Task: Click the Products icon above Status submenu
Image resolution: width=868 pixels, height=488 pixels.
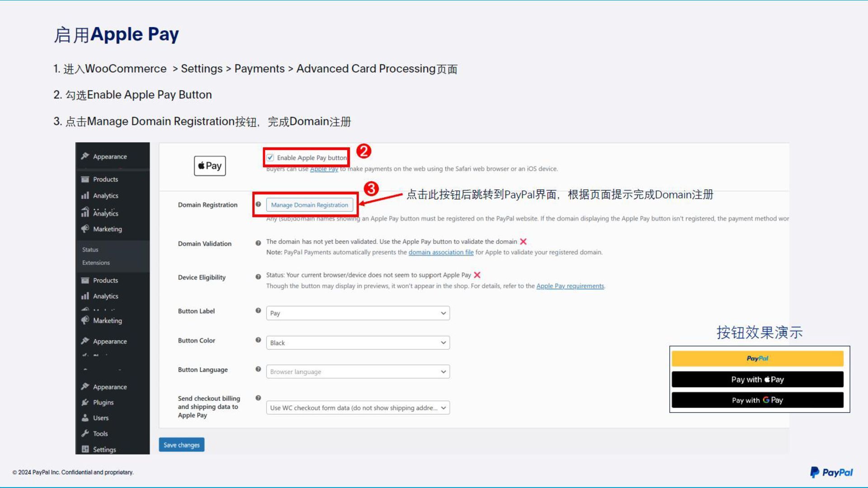Action: [85, 179]
